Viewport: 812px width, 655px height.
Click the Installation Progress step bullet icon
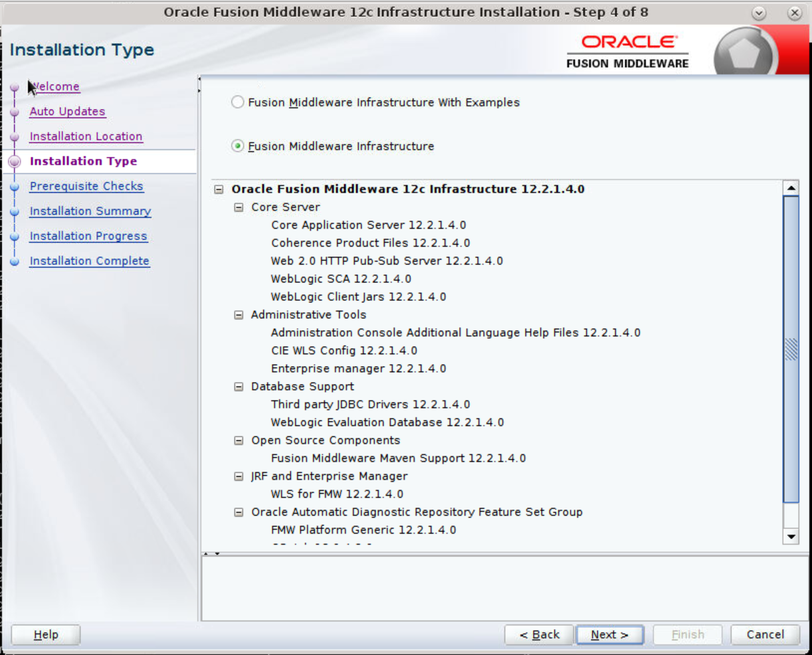(x=15, y=236)
